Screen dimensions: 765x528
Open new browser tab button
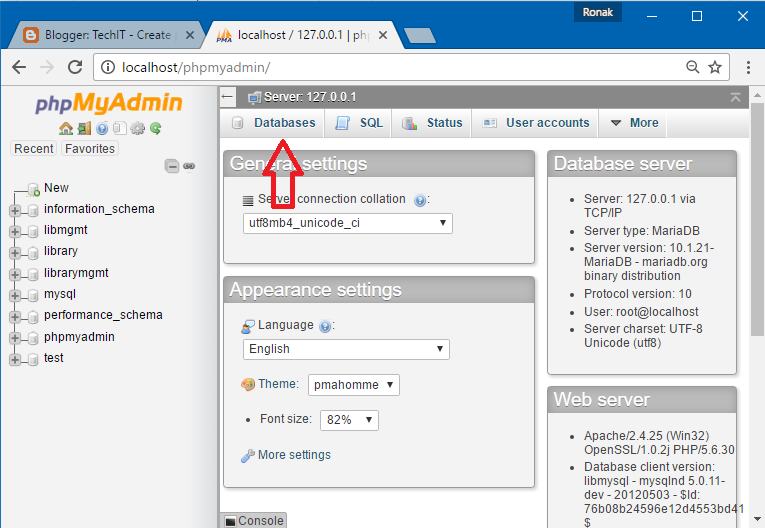(420, 35)
